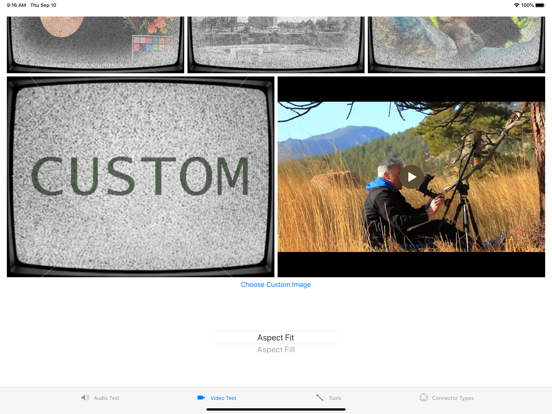
Task: Select the color chart test image thumbnail
Action: coord(95,44)
